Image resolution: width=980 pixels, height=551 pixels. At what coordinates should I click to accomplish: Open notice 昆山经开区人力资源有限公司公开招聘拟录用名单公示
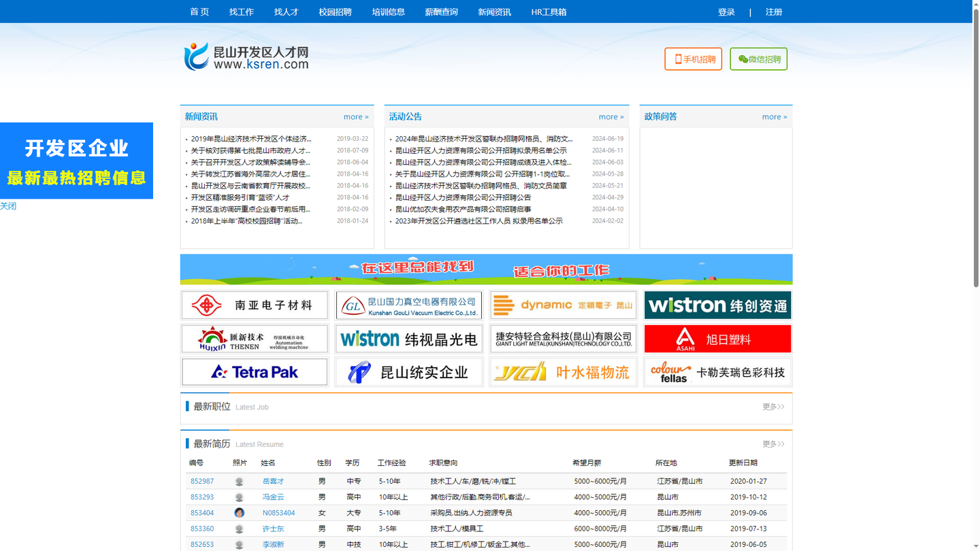click(x=480, y=150)
